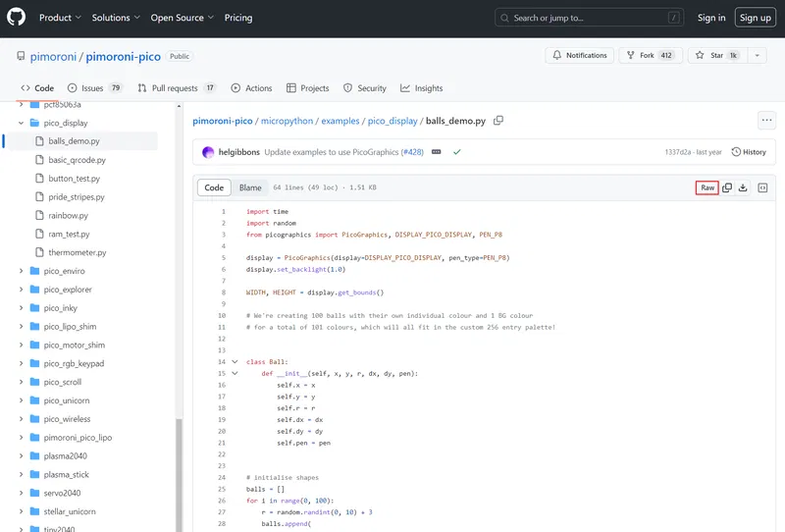Copy raw file contents icon

(727, 187)
